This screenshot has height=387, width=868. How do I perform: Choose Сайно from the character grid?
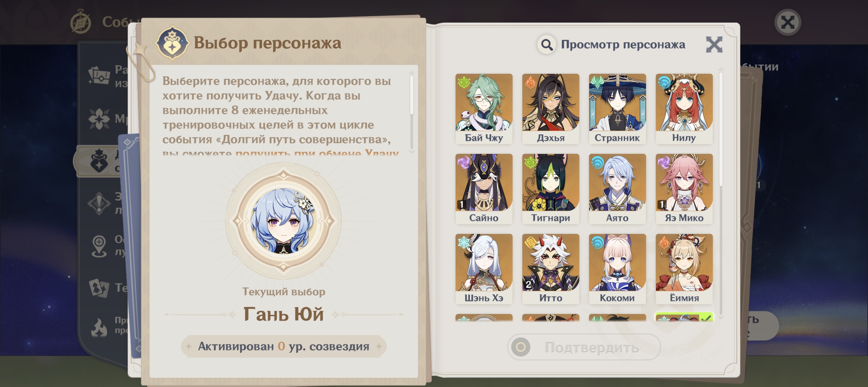pyautogui.click(x=484, y=189)
